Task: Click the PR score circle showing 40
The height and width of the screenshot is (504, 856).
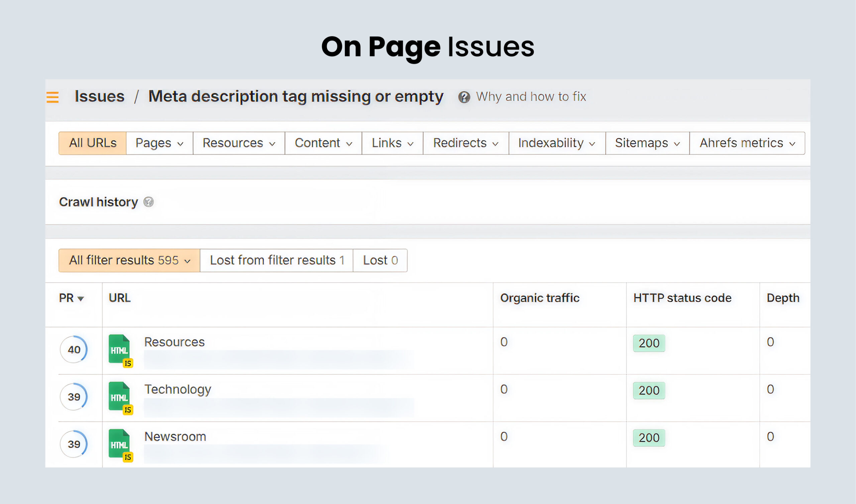Action: (74, 349)
